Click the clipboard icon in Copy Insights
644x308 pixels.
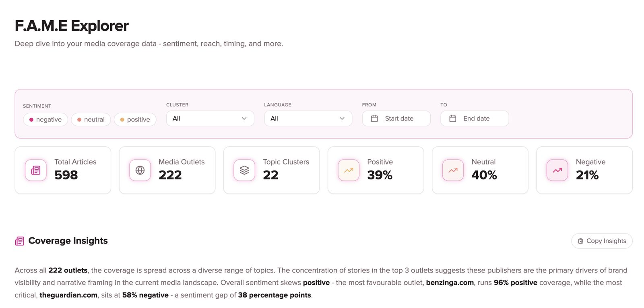click(x=580, y=241)
